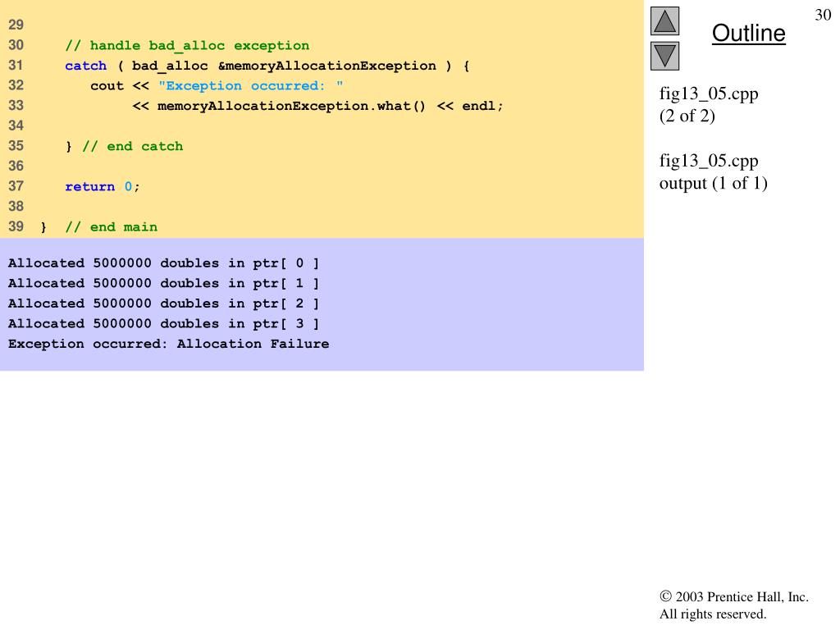Click the "© 2003 Prentice Hall, Inc." copyright text
The width and height of the screenshot is (840, 630).
point(734,597)
